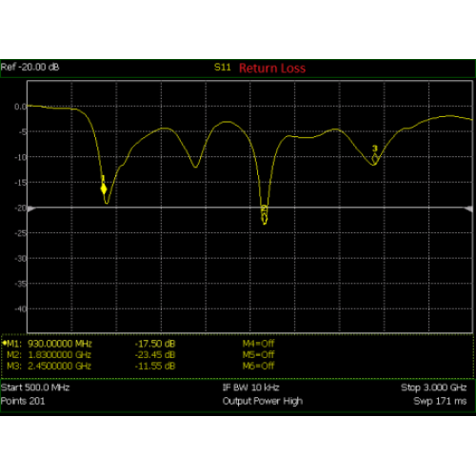Open the IF BW 10 kHz setting
Viewport: 476px width, 476px height.
coord(251,387)
